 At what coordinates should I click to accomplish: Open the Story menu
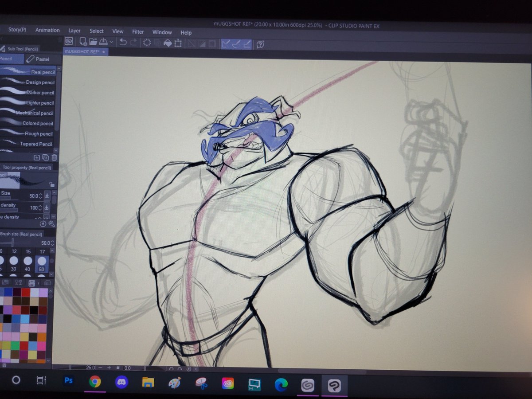[x=17, y=30]
